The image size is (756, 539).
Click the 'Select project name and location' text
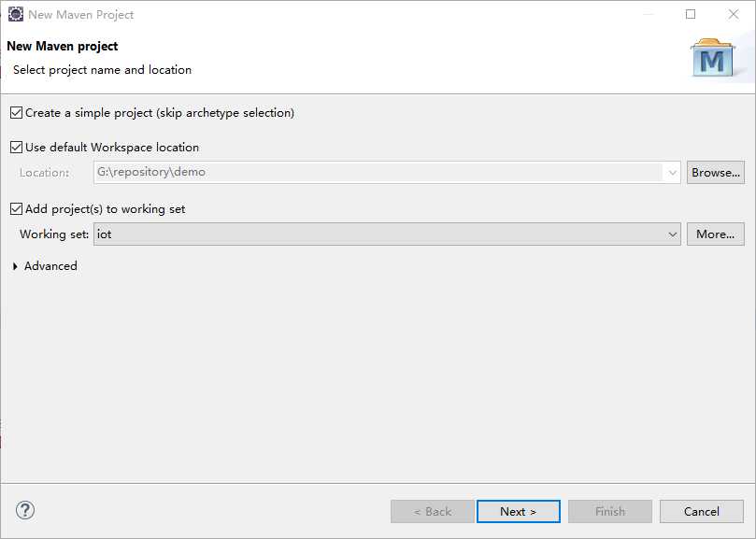102,70
